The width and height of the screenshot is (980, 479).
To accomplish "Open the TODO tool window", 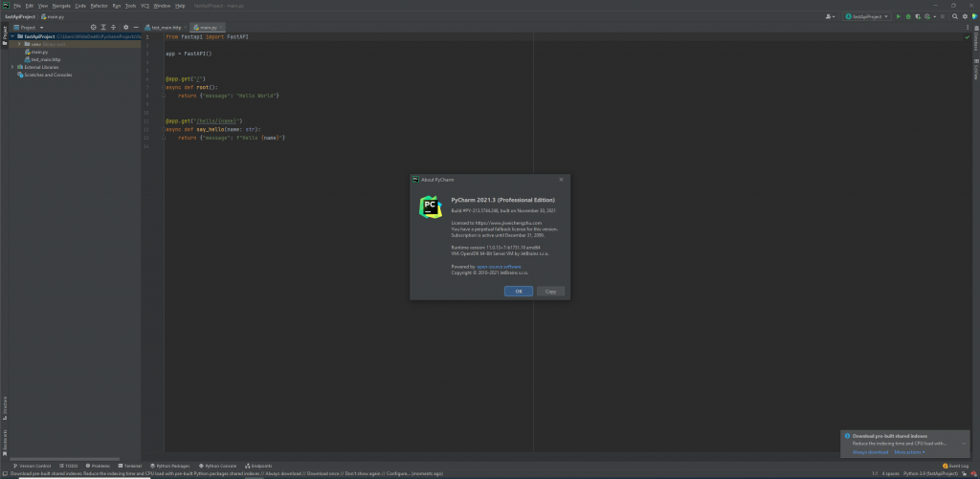I will coord(69,466).
